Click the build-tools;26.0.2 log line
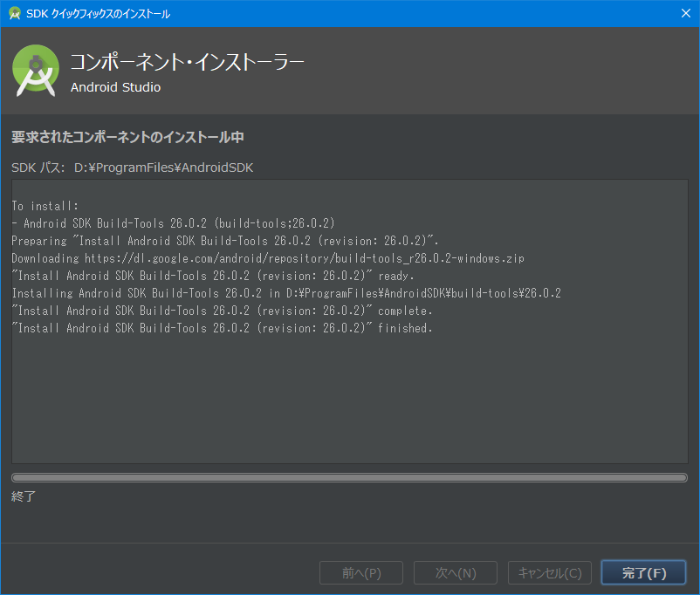700x595 pixels. coord(173,223)
